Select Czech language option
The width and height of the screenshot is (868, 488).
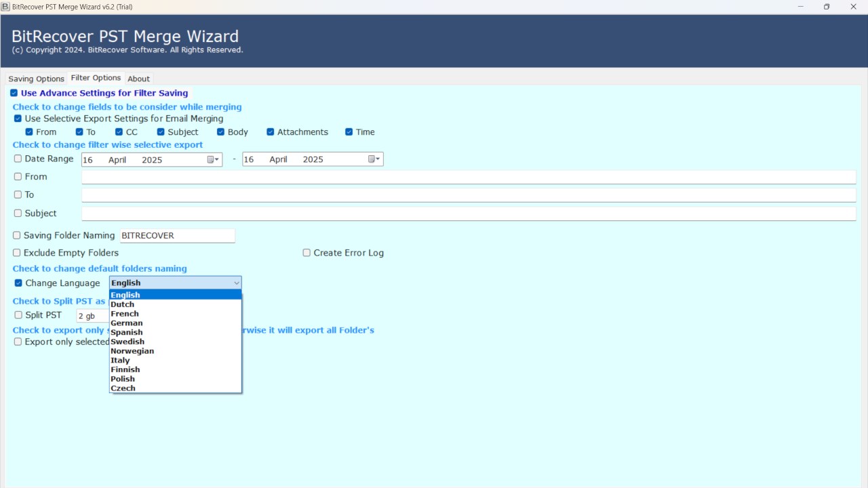coord(176,388)
